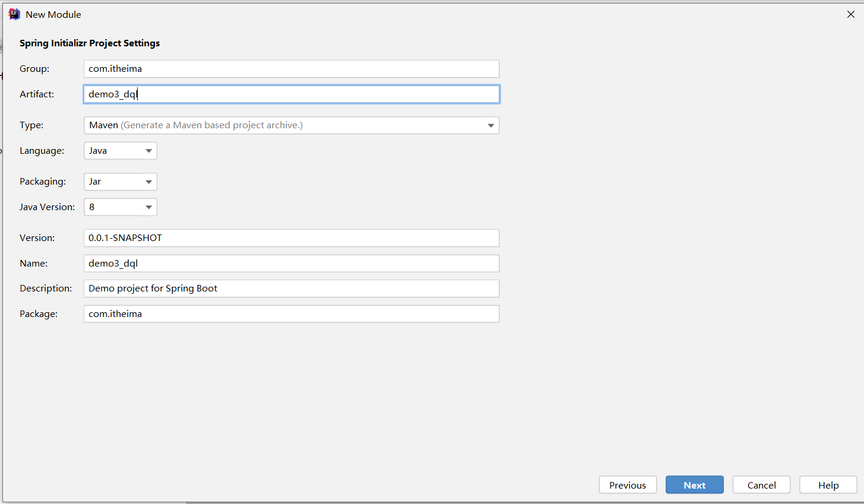Click the Version field with 0.0.1-SNAPSHOT
Viewport: 864px width, 504px height.
291,238
